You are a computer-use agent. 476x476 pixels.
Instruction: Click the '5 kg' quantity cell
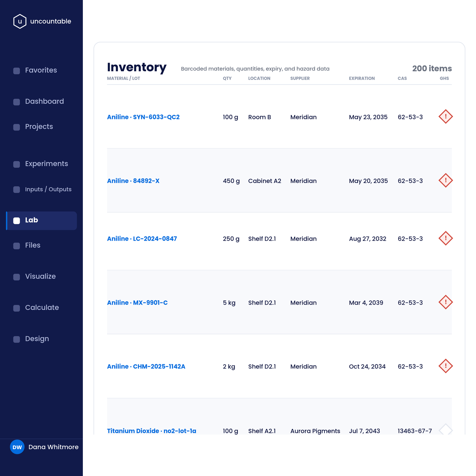[x=229, y=303]
